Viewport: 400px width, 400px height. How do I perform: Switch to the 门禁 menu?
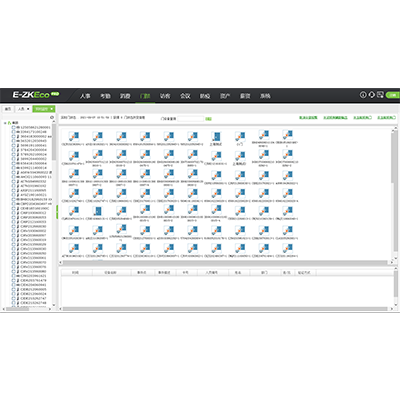coord(145,96)
